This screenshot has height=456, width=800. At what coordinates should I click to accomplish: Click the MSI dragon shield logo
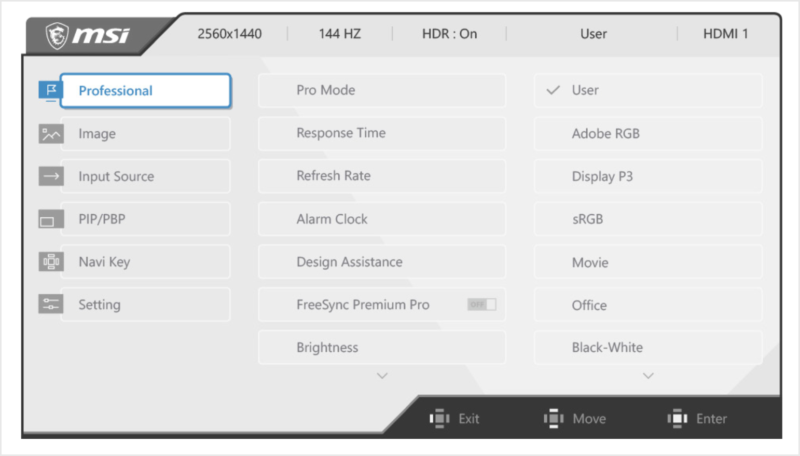pyautogui.click(x=57, y=36)
